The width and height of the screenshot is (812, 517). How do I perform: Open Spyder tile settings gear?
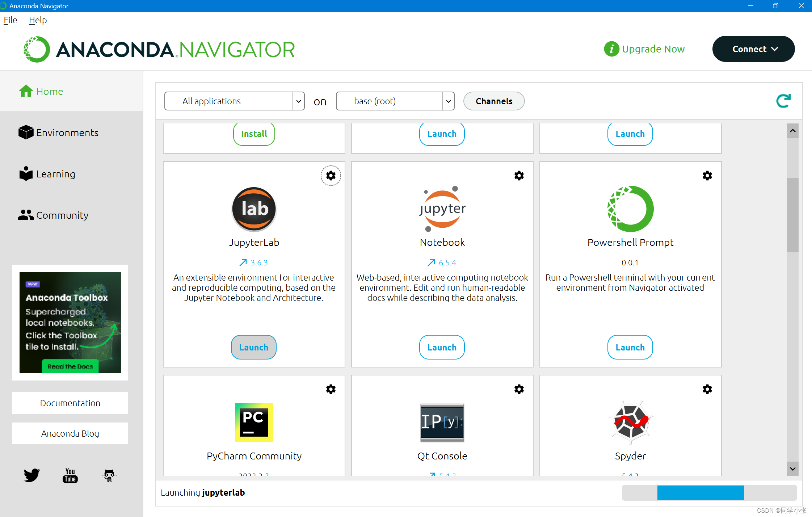click(707, 389)
